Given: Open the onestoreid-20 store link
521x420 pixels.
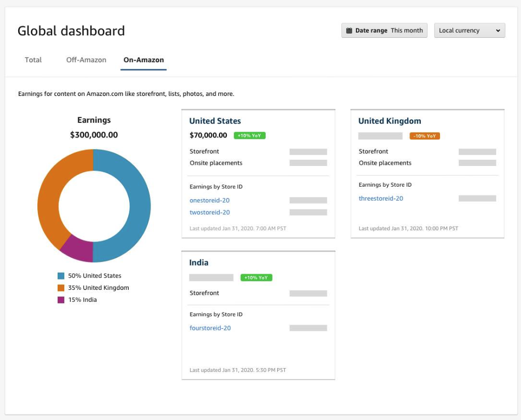Looking at the screenshot, I should click(x=209, y=200).
